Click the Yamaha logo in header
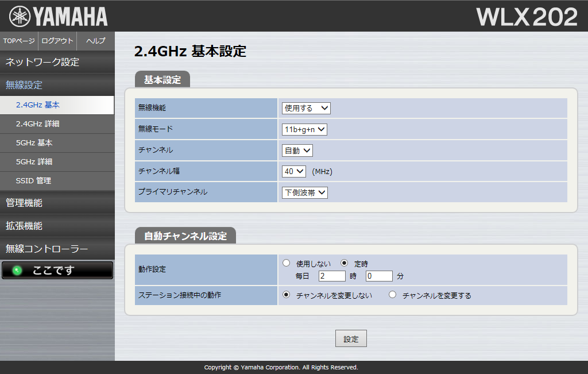This screenshot has width=588, height=374. pos(59,17)
